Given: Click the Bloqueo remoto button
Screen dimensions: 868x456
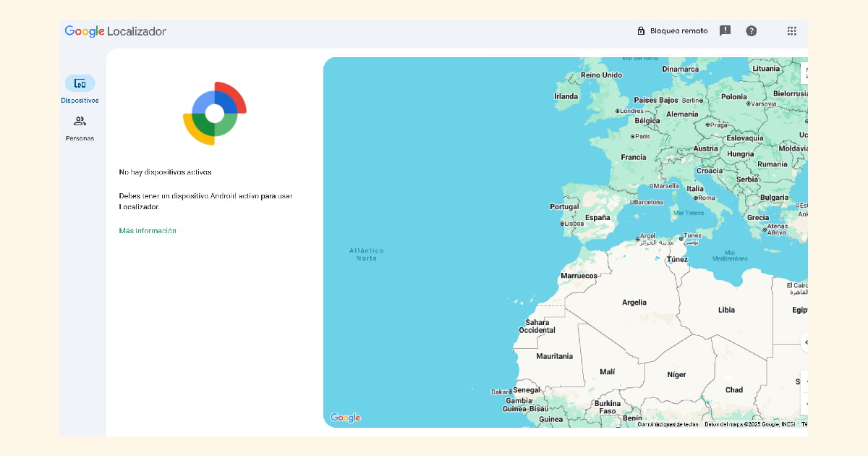Looking at the screenshot, I should [x=672, y=31].
